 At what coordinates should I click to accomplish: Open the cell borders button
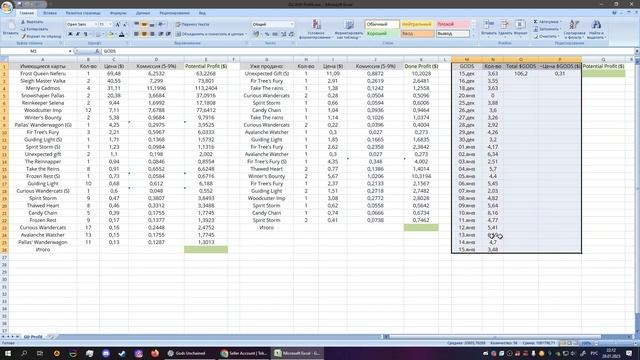click(x=98, y=34)
